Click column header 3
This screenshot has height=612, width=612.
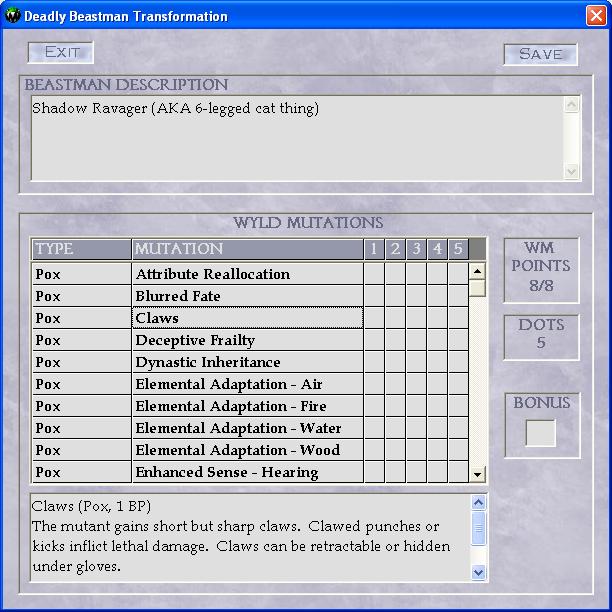(x=416, y=249)
